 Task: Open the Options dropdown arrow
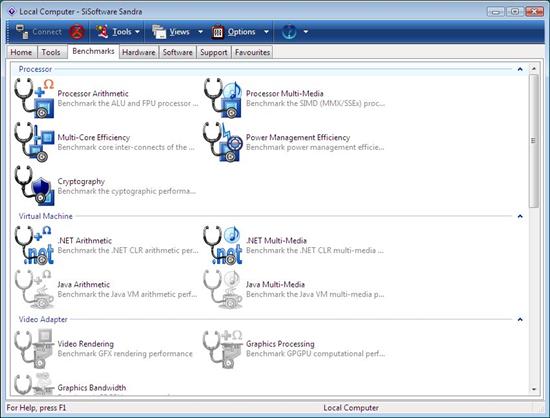pos(266,32)
